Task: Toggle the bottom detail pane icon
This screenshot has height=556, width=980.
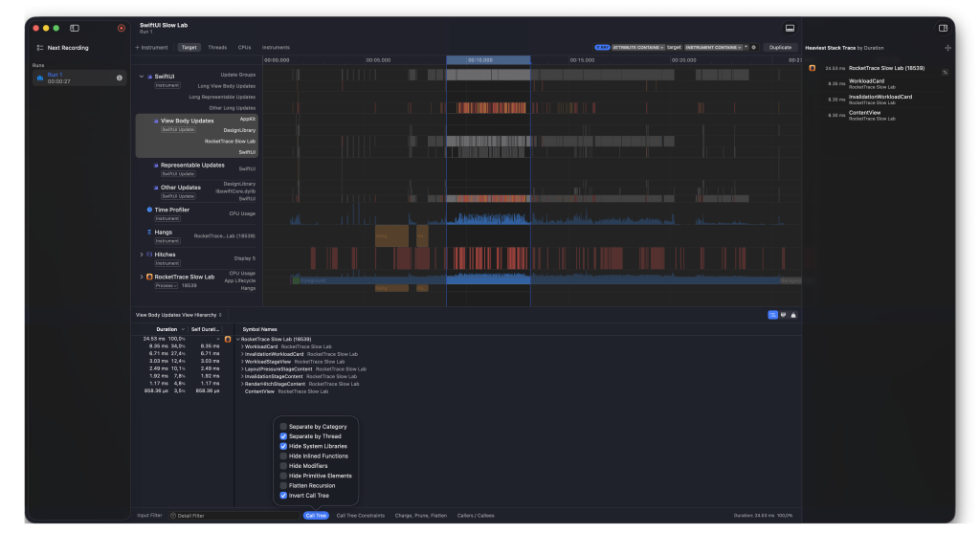Action: 790,28
